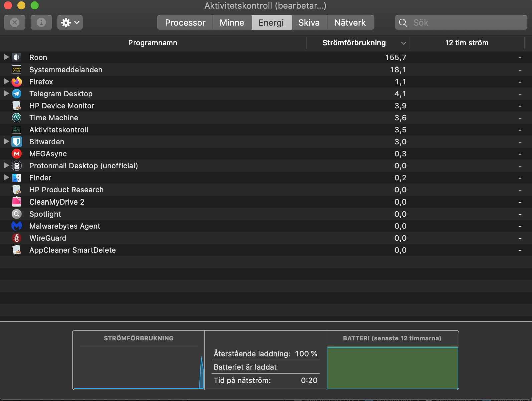Click the Malwarebytes Agent icon
The height and width of the screenshot is (401, 532).
coord(17,226)
